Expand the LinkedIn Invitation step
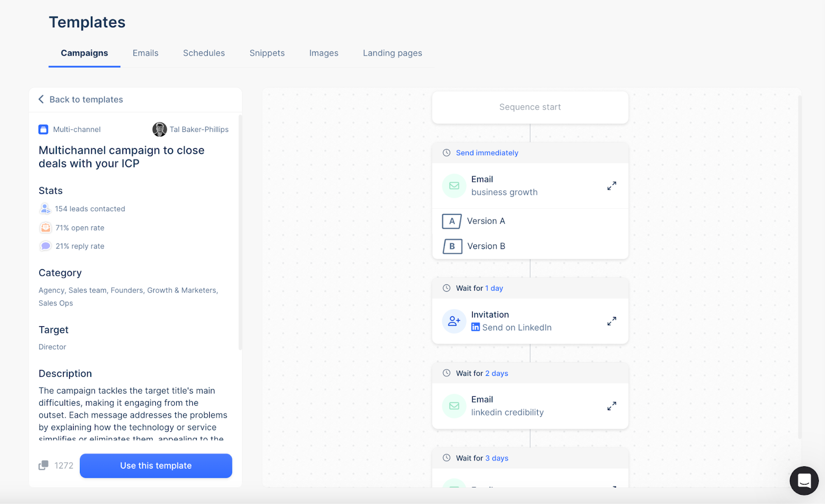This screenshot has height=504, width=825. coord(612,321)
